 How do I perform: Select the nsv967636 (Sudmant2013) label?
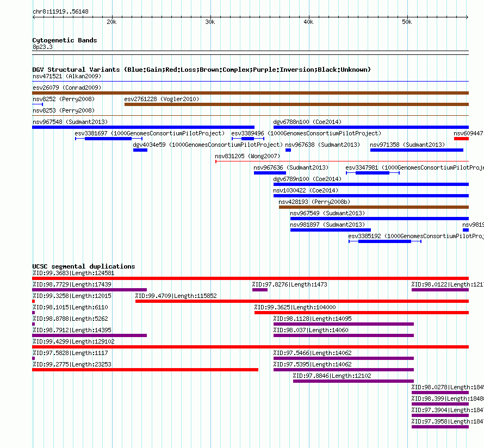(291, 167)
